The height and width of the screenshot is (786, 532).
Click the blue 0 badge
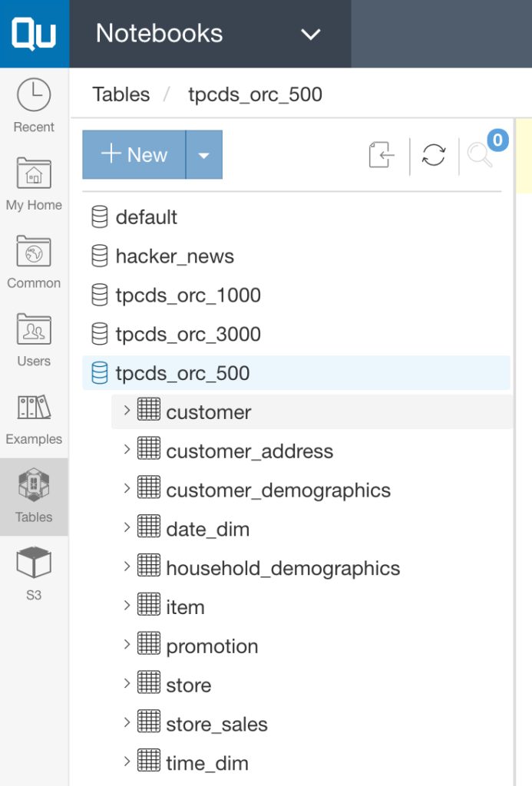coord(497,140)
